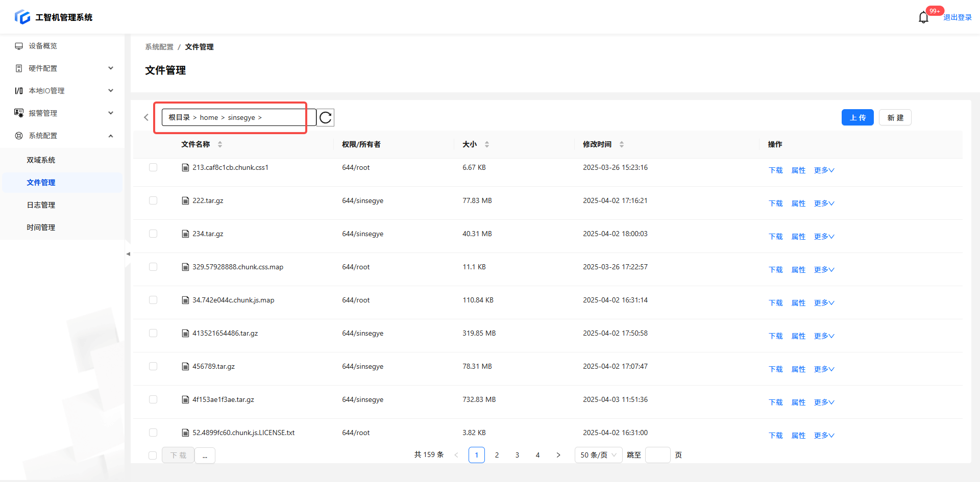Tick the checkbox for 456789.tar.gz

(x=153, y=366)
